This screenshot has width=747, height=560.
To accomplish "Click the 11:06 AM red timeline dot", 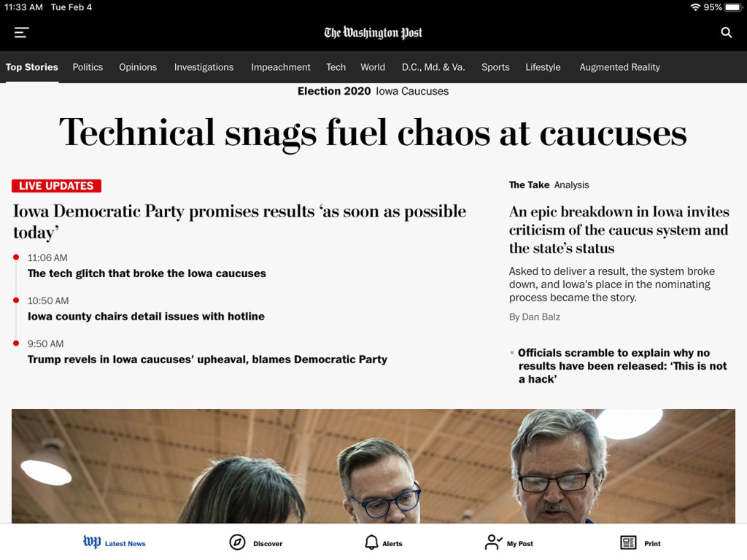I will tap(16, 257).
